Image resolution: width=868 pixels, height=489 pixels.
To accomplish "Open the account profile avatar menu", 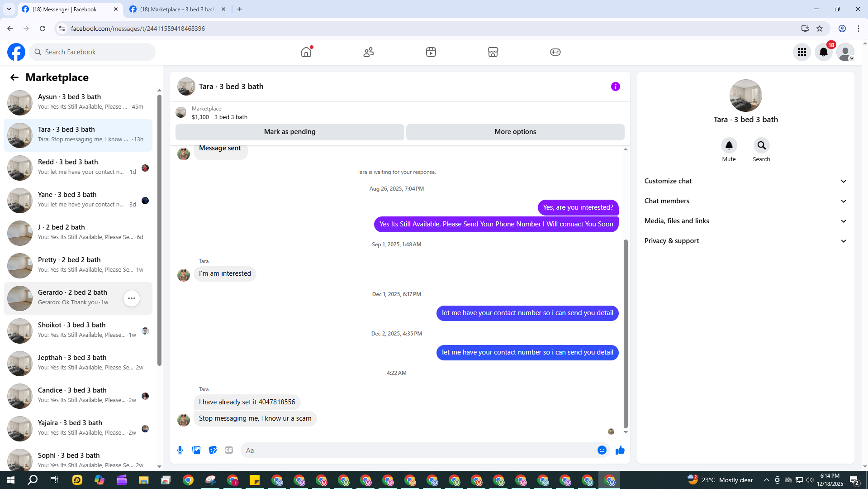I will pos(845,52).
